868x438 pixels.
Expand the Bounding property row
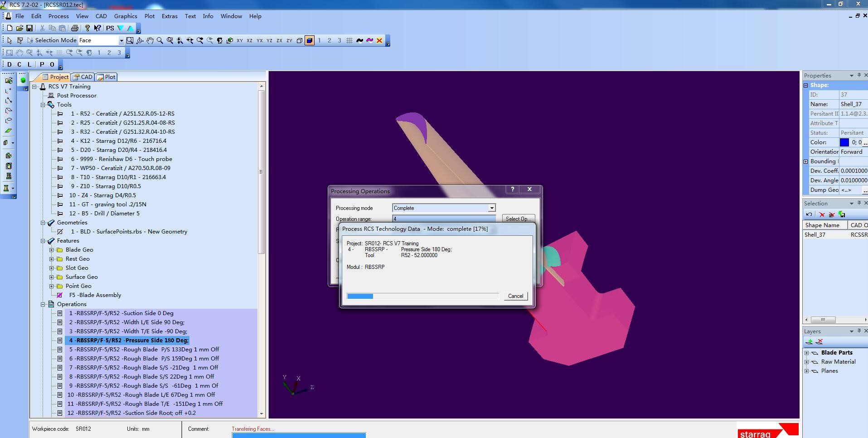point(806,161)
